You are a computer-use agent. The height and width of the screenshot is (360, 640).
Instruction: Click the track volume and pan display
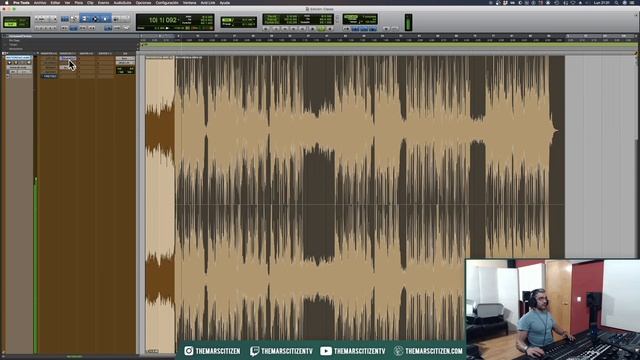point(125,70)
